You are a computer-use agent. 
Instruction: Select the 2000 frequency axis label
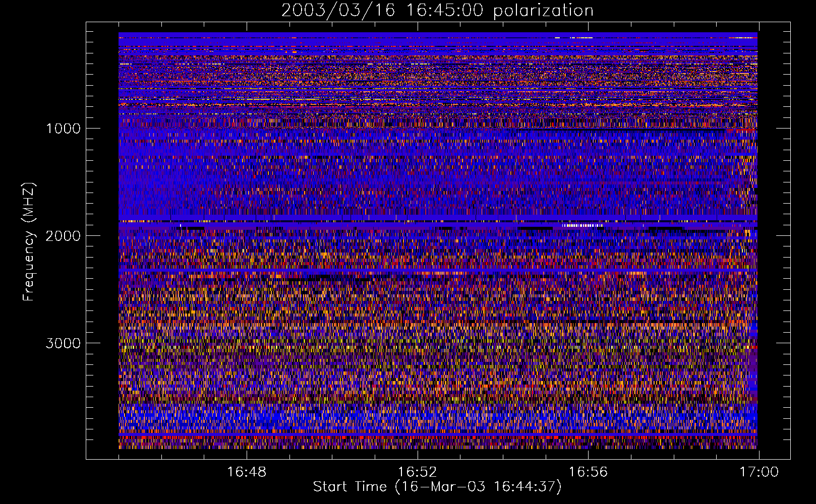coord(63,236)
